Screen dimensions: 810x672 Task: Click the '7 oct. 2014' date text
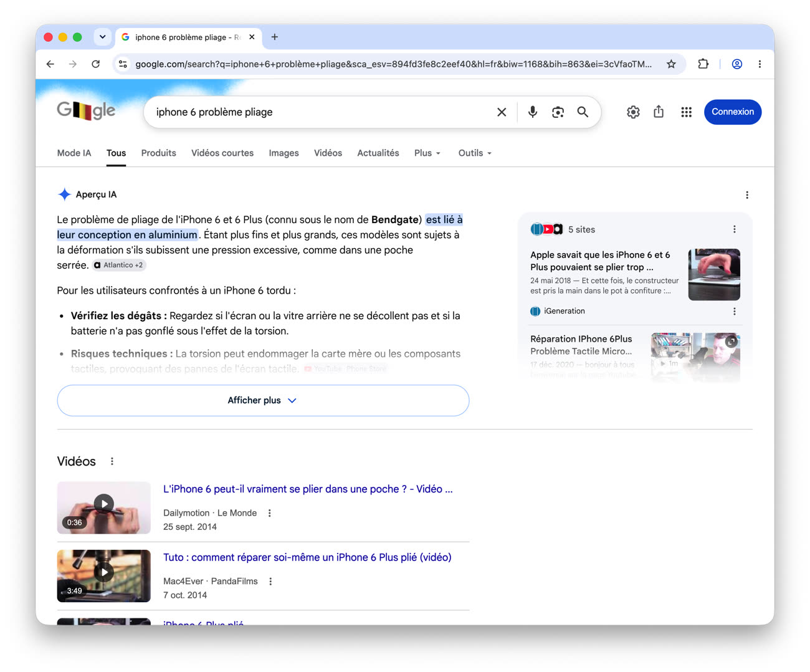[x=185, y=595]
